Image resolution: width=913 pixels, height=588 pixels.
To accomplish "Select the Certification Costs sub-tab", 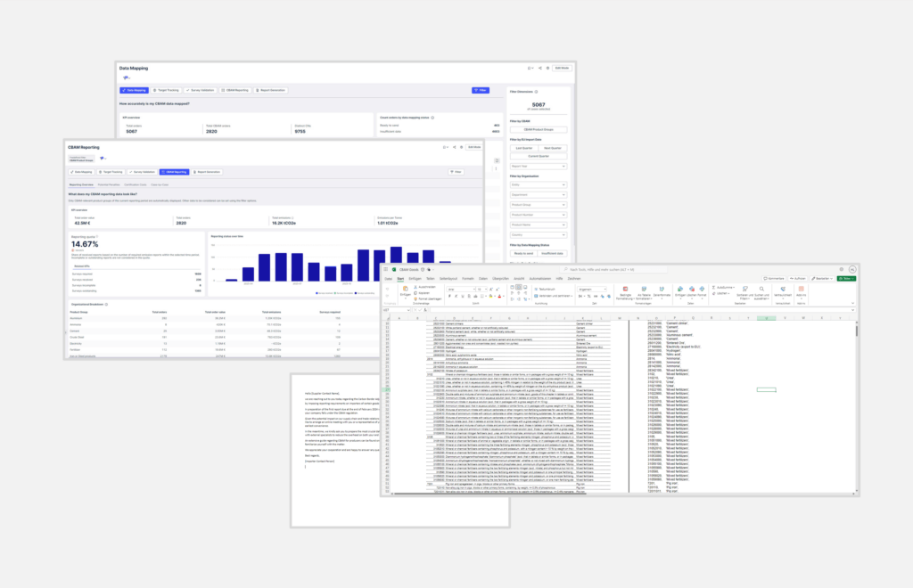I will pos(136,184).
